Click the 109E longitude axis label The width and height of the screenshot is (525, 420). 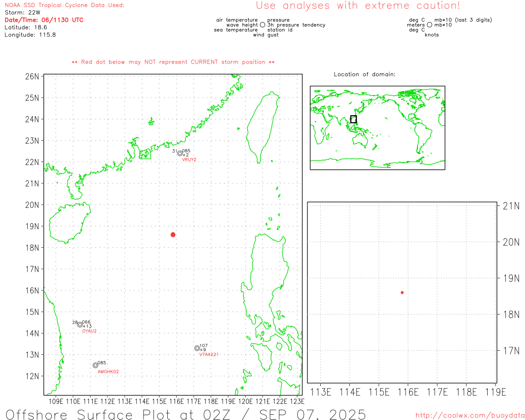coord(56,401)
